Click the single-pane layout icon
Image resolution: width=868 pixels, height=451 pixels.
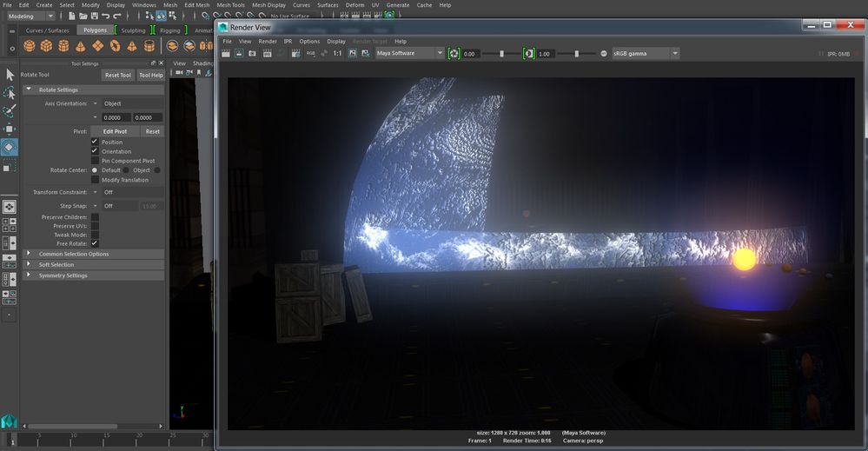pyautogui.click(x=10, y=207)
